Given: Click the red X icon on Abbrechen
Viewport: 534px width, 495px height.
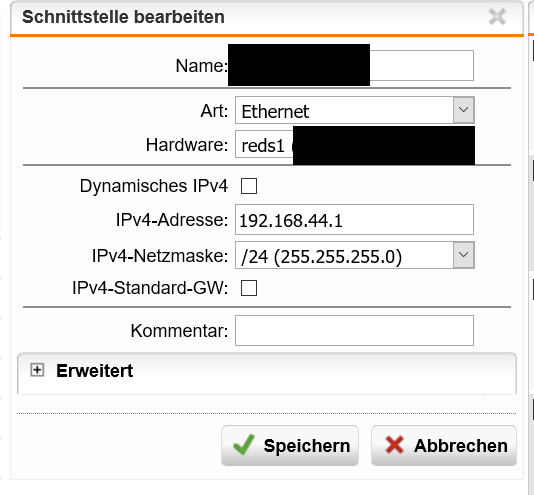Looking at the screenshot, I should click(394, 445).
